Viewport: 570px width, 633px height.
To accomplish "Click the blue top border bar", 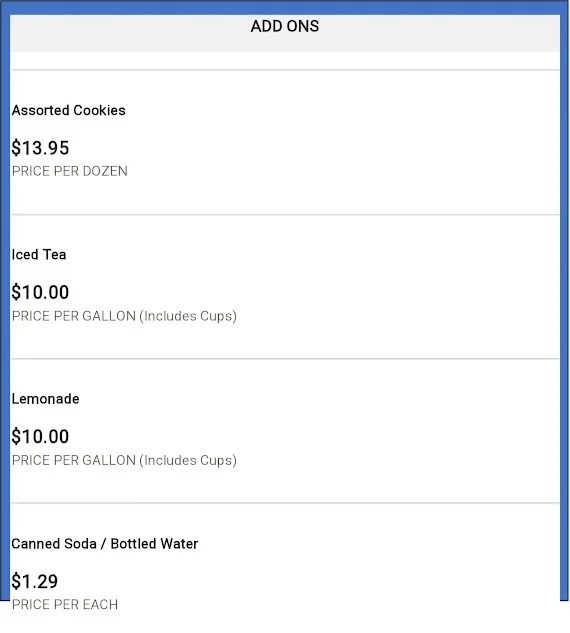I will 285,8.
